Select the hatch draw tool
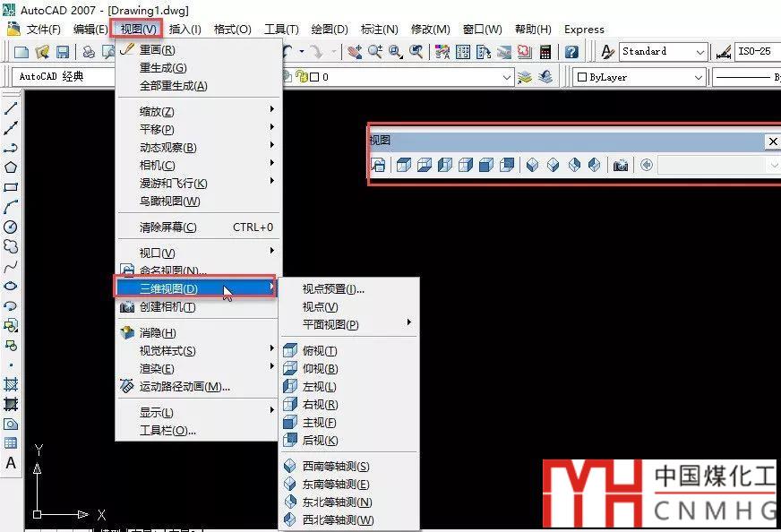This screenshot has height=532, width=781. point(11,383)
